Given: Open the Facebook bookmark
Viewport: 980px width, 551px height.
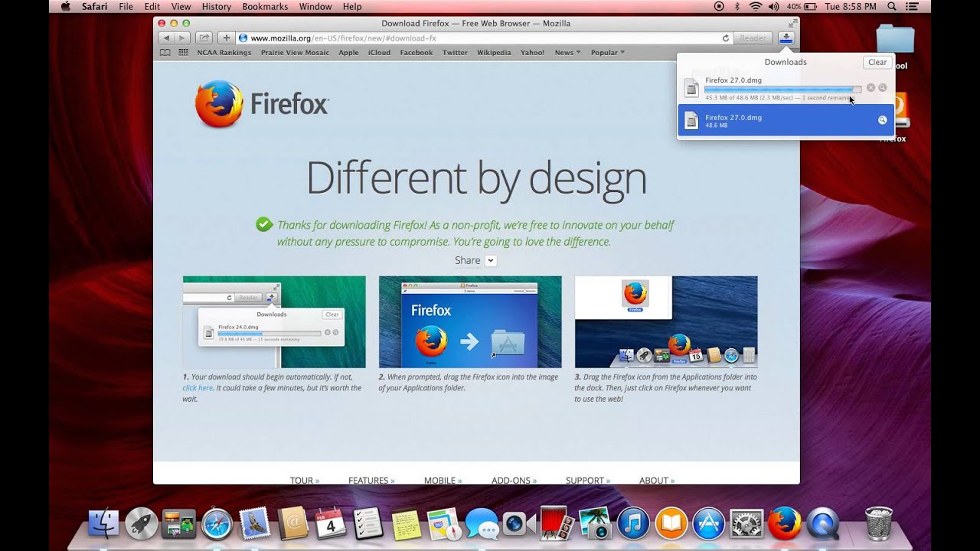Looking at the screenshot, I should point(416,53).
